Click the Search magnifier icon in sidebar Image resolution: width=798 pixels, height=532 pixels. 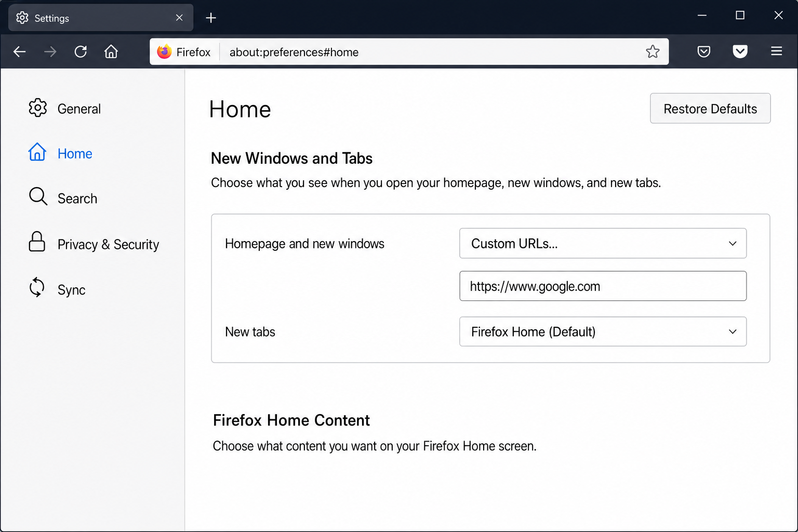coord(38,196)
